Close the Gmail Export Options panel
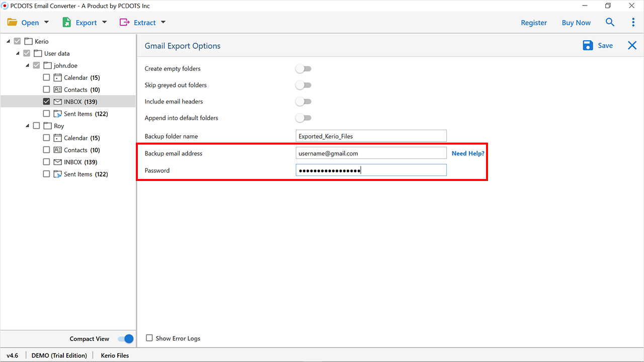This screenshot has width=644, height=362. (632, 46)
